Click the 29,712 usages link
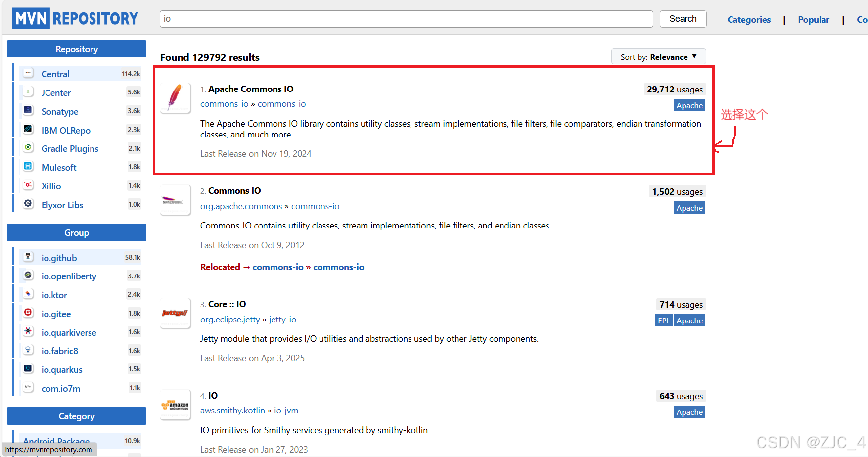The image size is (868, 457). [675, 90]
